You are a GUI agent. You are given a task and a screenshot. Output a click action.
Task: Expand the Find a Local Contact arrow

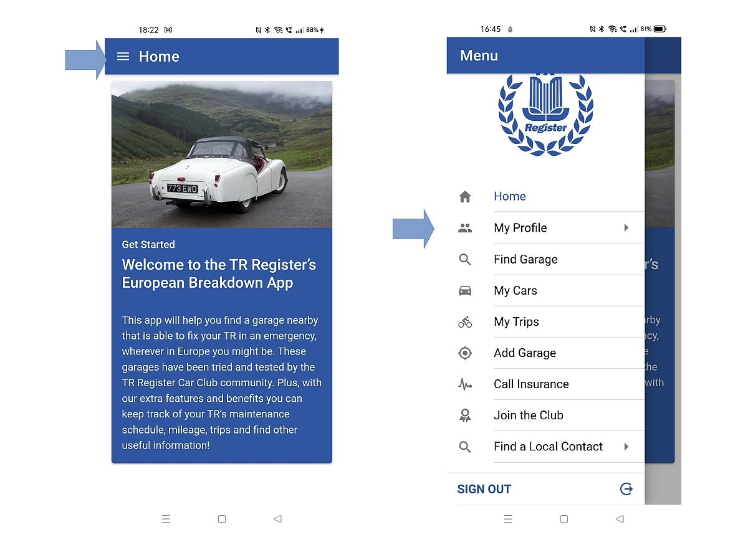tap(626, 447)
